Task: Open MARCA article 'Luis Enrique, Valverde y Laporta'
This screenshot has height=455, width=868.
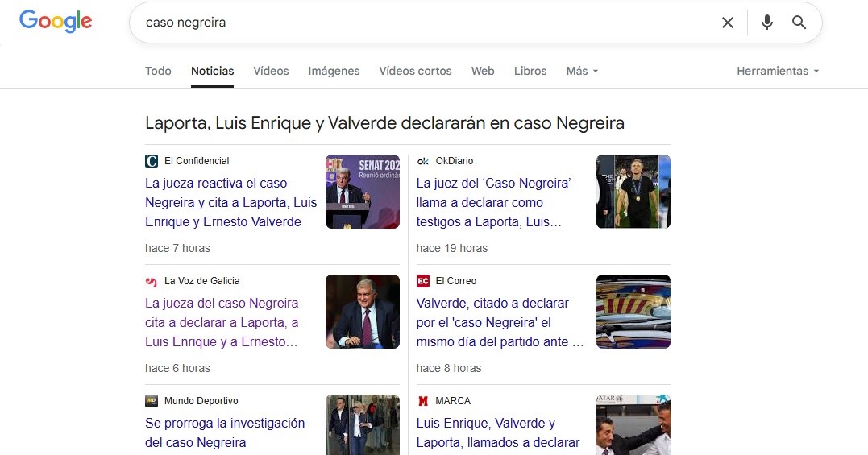Action: [497, 433]
